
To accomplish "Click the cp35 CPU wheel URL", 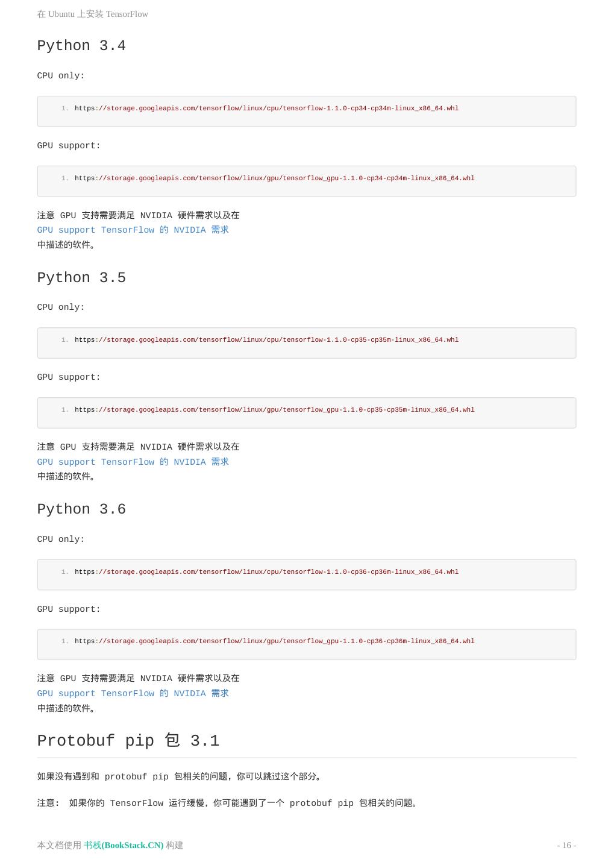I will click(x=266, y=340).
